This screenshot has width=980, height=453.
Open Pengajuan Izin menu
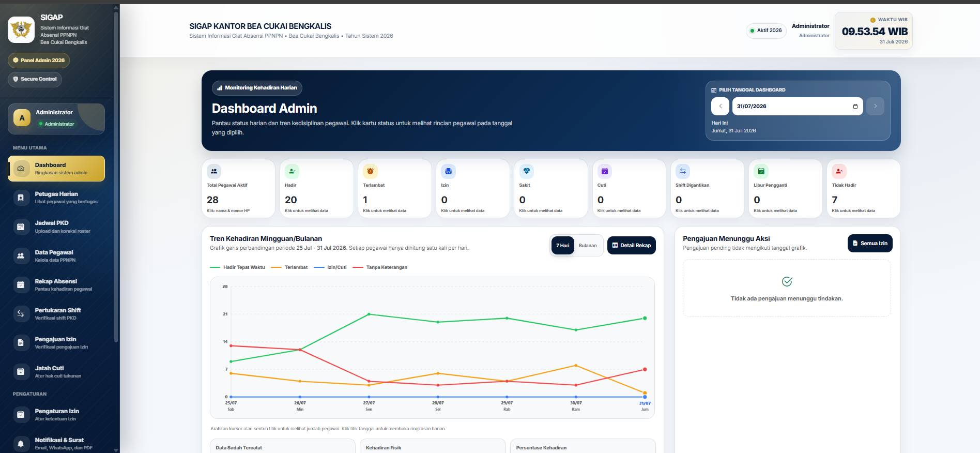pos(56,343)
